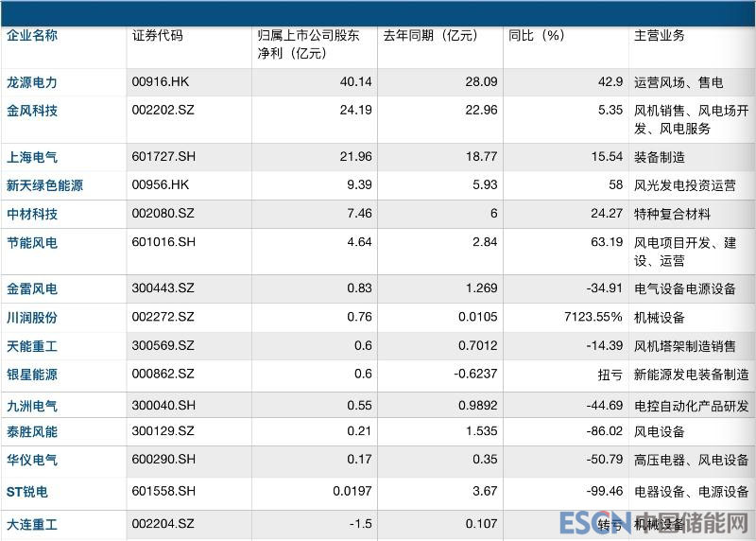Image resolution: width=756 pixels, height=541 pixels.
Task: Click 新天绿色能源 in the first column
Action: coord(44,185)
